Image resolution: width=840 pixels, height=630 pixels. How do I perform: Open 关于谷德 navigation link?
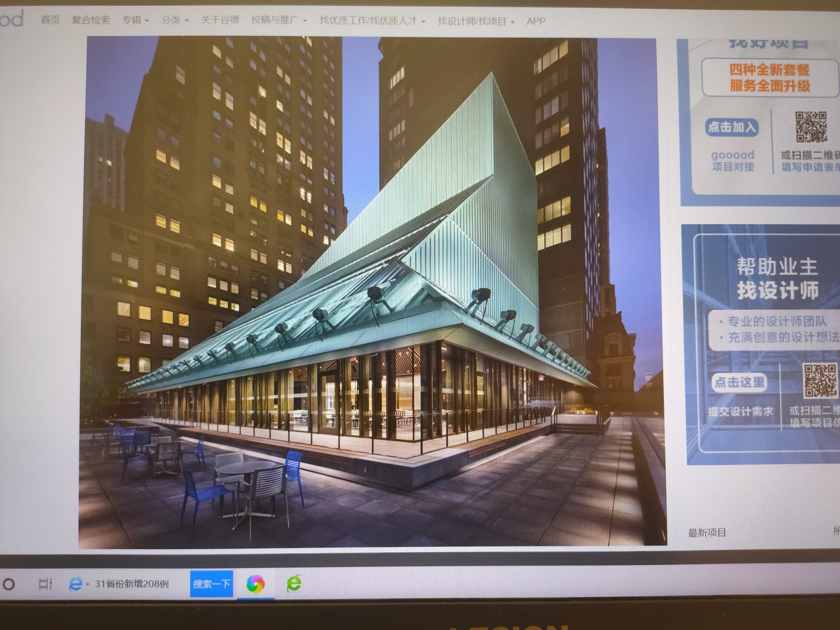(220, 20)
